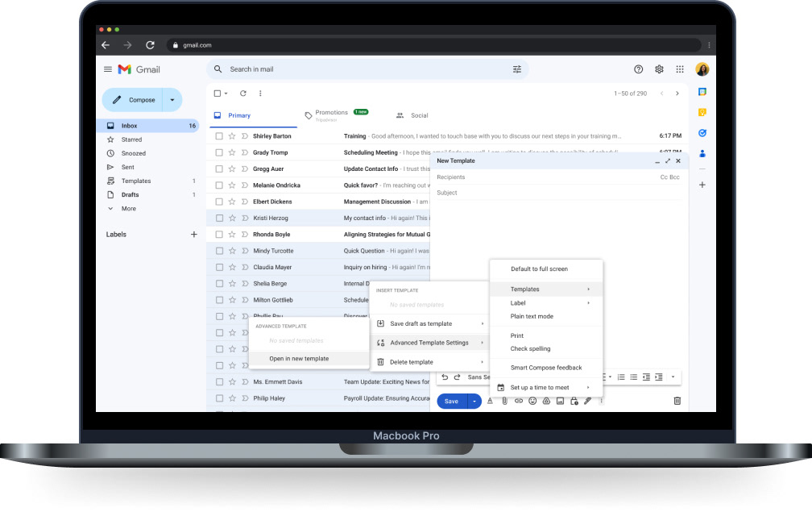Open the Settings gear icon
The image size is (812, 512).
(x=659, y=69)
